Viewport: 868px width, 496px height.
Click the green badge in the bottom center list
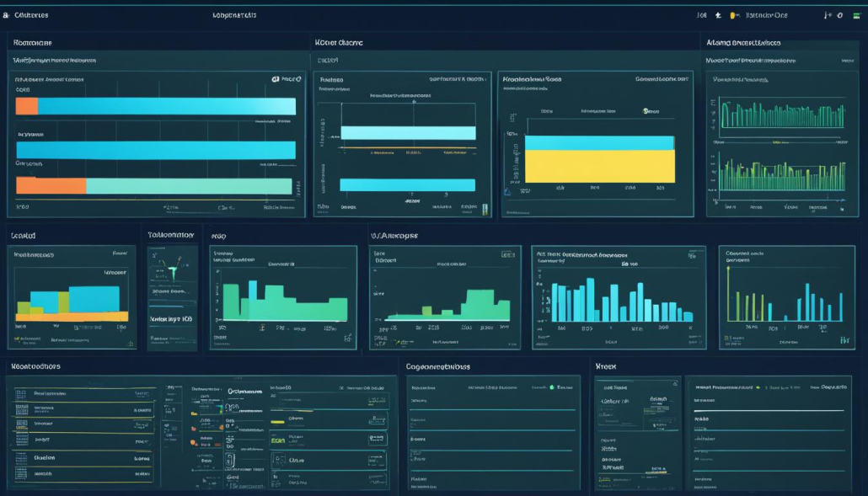(278, 440)
